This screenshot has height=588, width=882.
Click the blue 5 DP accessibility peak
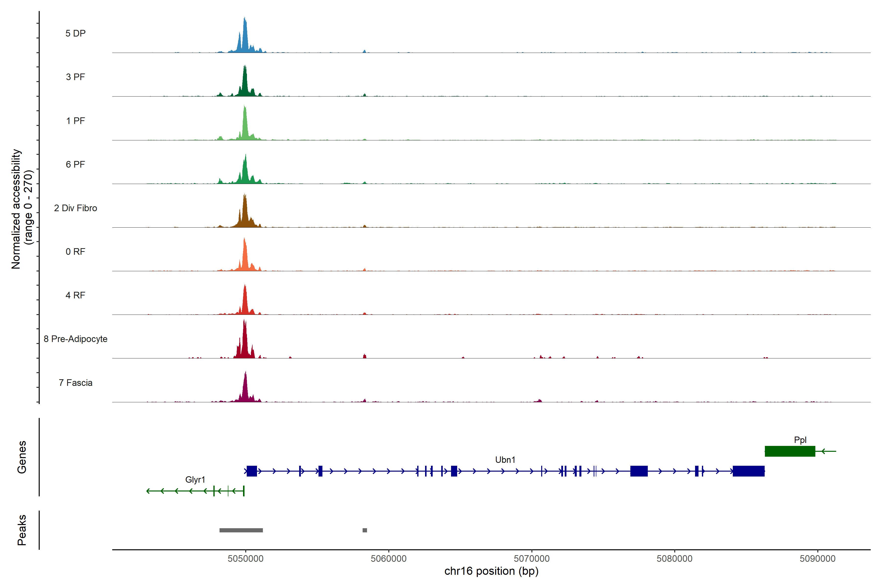[245, 39]
